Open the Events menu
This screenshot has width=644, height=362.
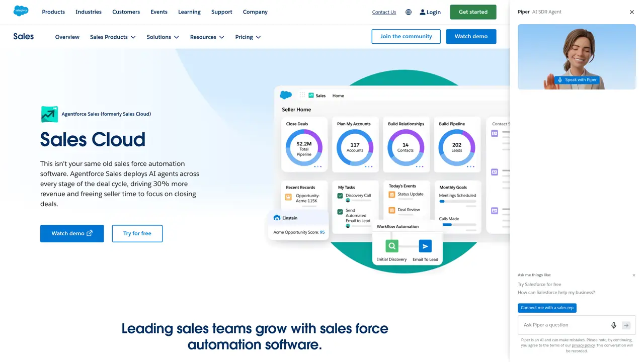pyautogui.click(x=159, y=12)
